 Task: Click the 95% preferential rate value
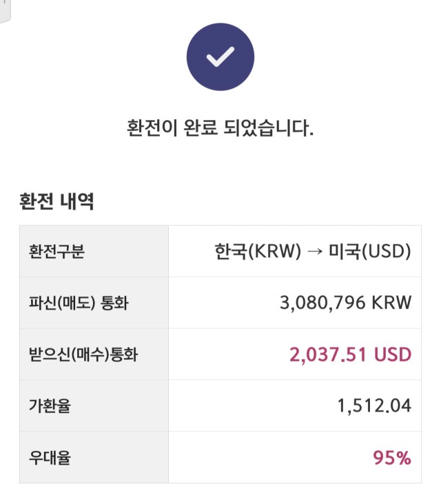coord(392,457)
